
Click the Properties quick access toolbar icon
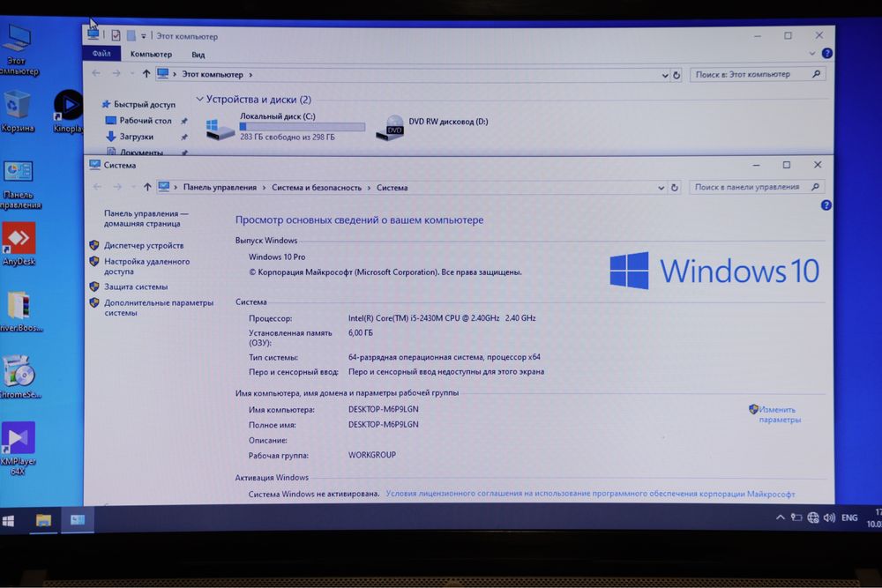point(116,35)
